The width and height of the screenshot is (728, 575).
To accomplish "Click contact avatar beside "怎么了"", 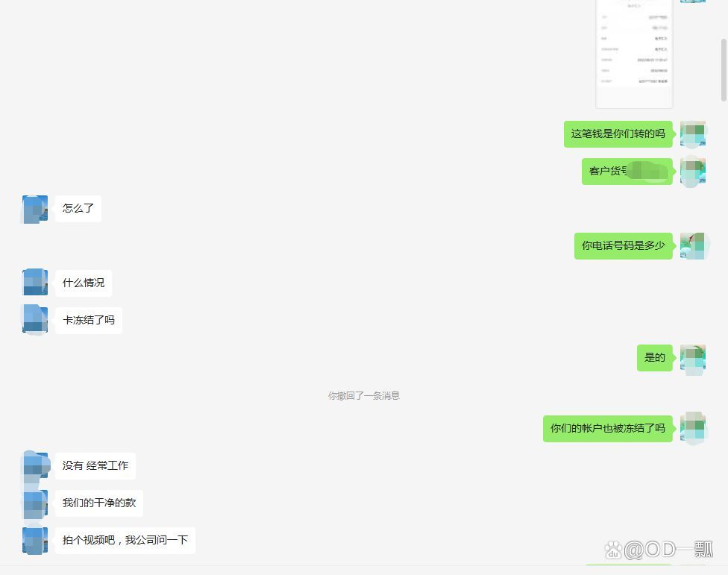I will (x=35, y=209).
